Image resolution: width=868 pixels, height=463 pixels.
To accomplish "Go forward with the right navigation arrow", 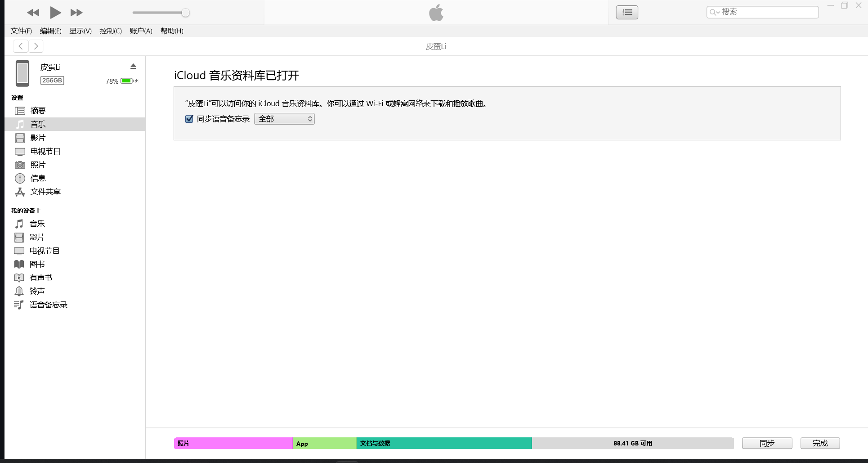I will click(x=36, y=46).
